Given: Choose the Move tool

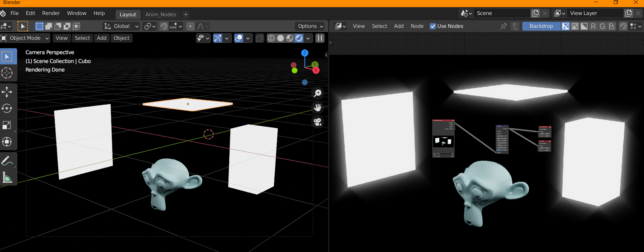Looking at the screenshot, I should point(7,92).
